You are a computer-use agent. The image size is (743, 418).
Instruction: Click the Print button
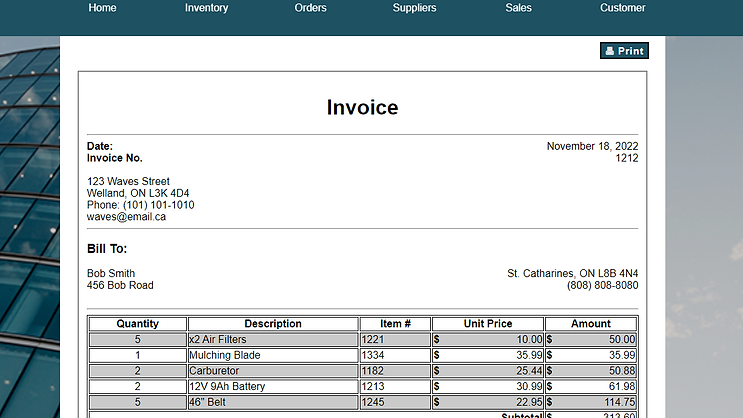624,51
